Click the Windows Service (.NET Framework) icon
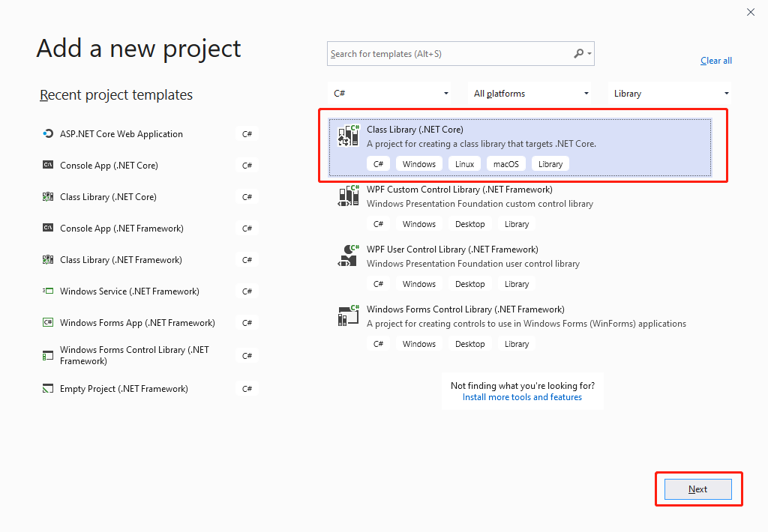This screenshot has height=532, width=768. tap(48, 291)
